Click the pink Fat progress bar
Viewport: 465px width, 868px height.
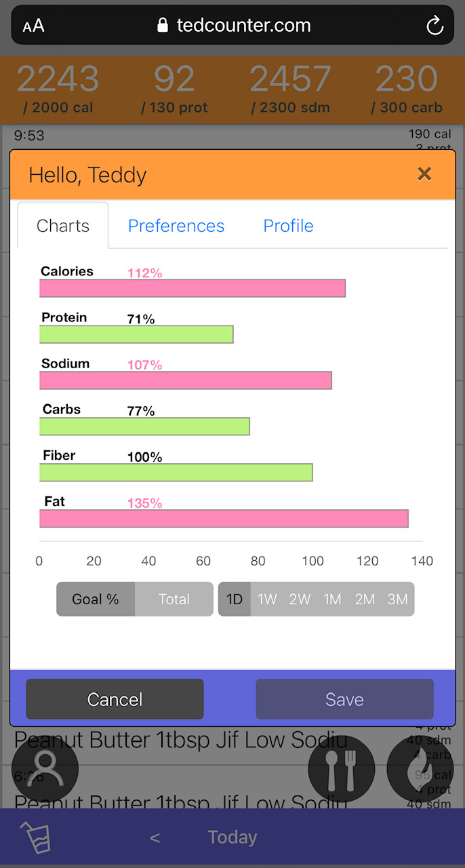click(x=224, y=519)
